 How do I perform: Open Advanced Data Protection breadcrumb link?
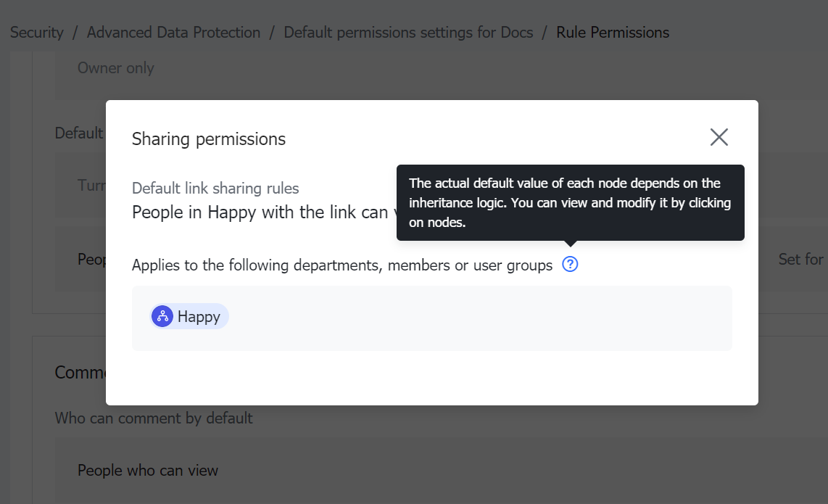[x=173, y=32]
